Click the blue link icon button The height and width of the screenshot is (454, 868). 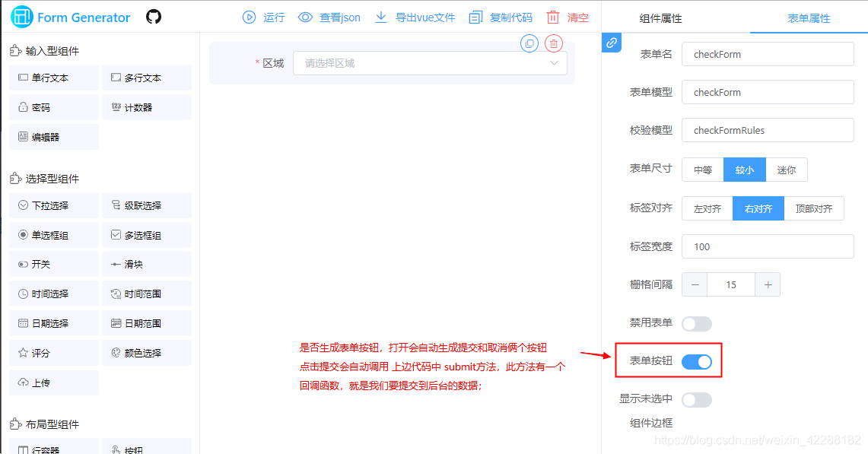(x=612, y=43)
